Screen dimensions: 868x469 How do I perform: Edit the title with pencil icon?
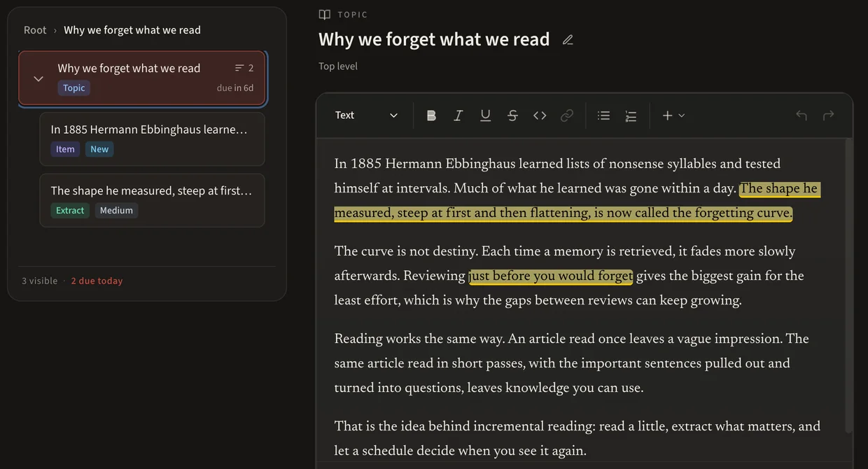pyautogui.click(x=568, y=40)
